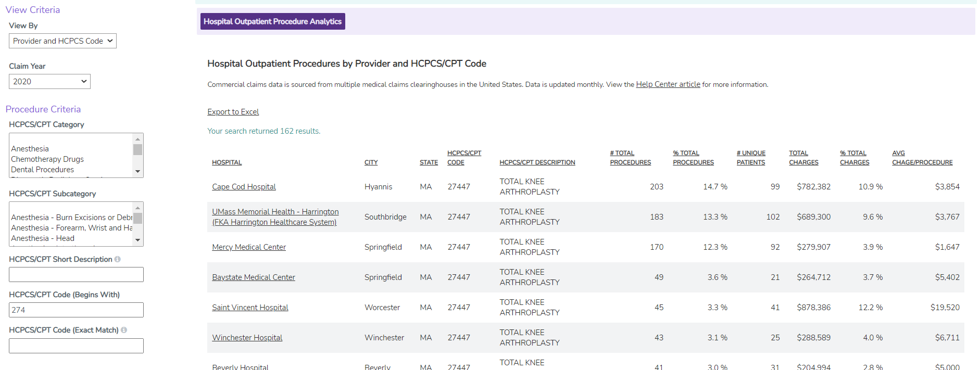The height and width of the screenshot is (370, 980).
Task: Sort table by HOSPITAL column
Action: [227, 162]
